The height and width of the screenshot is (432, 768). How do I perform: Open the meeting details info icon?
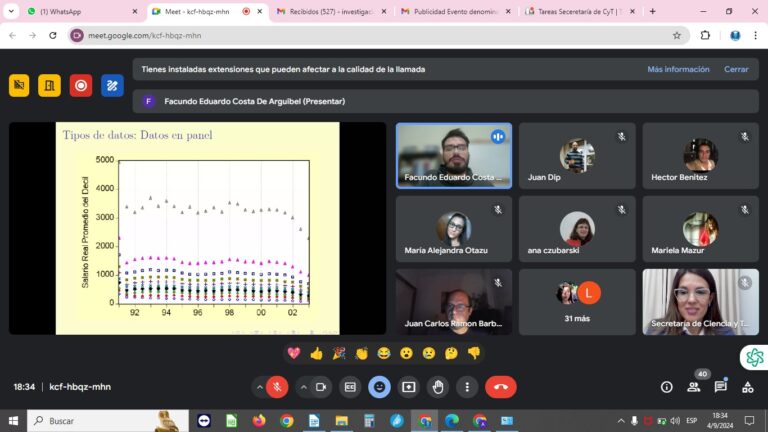click(667, 387)
